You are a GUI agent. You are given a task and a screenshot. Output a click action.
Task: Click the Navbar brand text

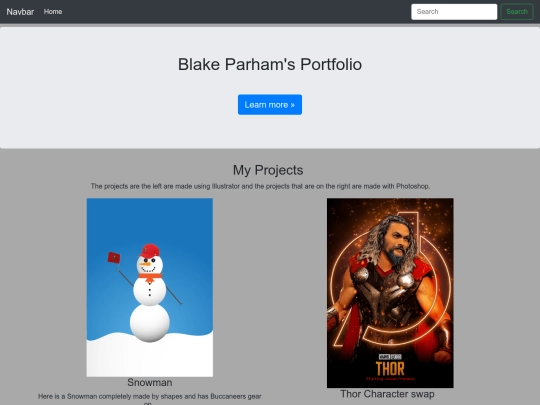pyautogui.click(x=20, y=12)
